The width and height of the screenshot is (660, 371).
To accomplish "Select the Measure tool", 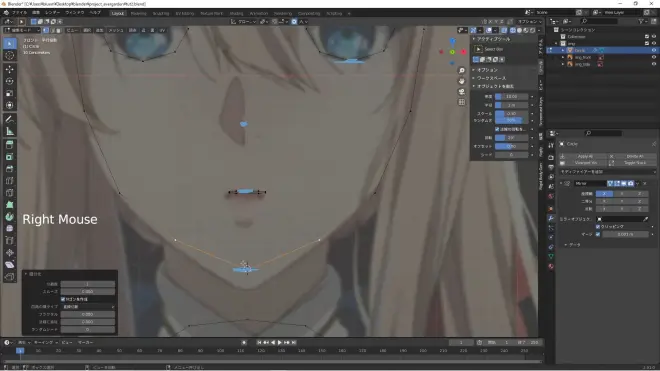I will (9, 131).
